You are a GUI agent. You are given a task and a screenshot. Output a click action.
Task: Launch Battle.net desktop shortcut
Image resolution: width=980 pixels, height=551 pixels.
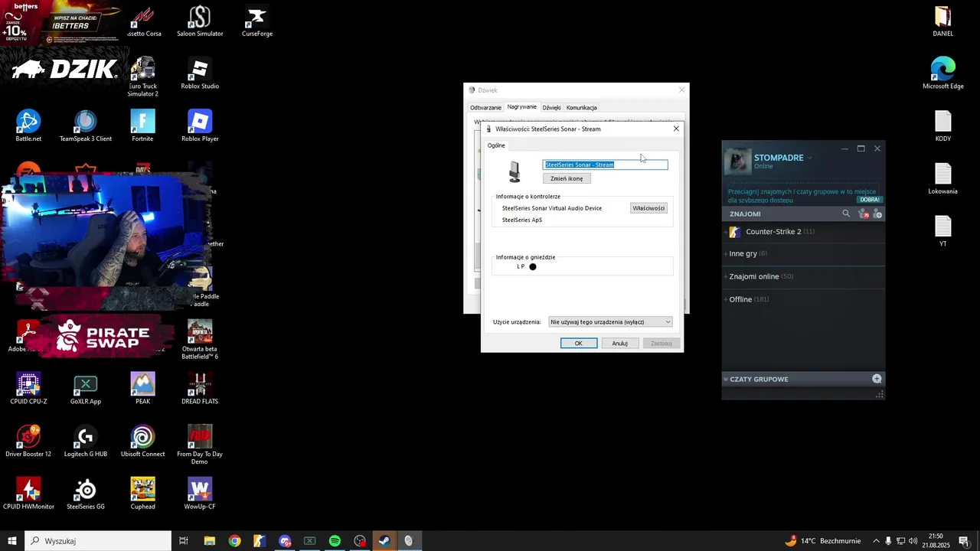(28, 126)
